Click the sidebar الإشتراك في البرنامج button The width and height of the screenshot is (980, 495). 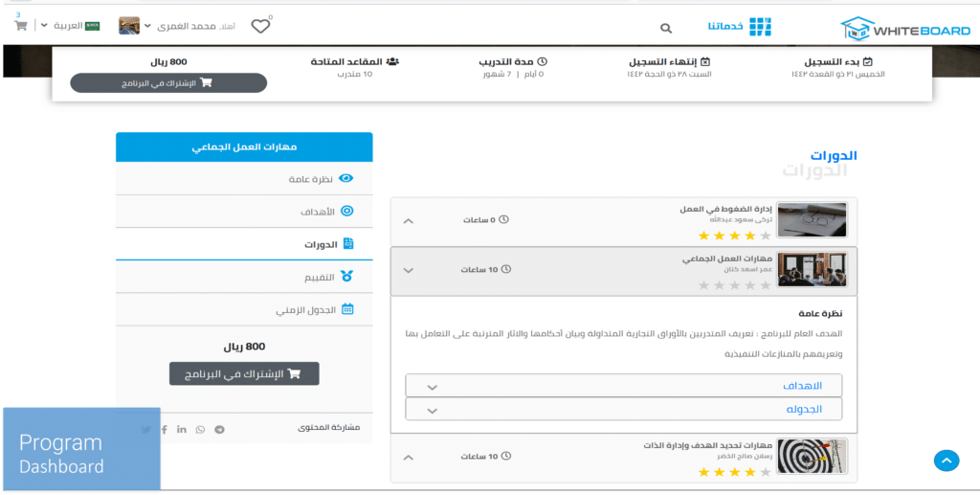pos(244,373)
